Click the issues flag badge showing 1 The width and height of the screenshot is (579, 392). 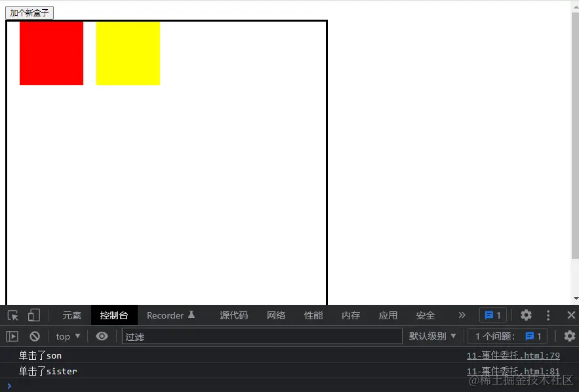point(492,315)
